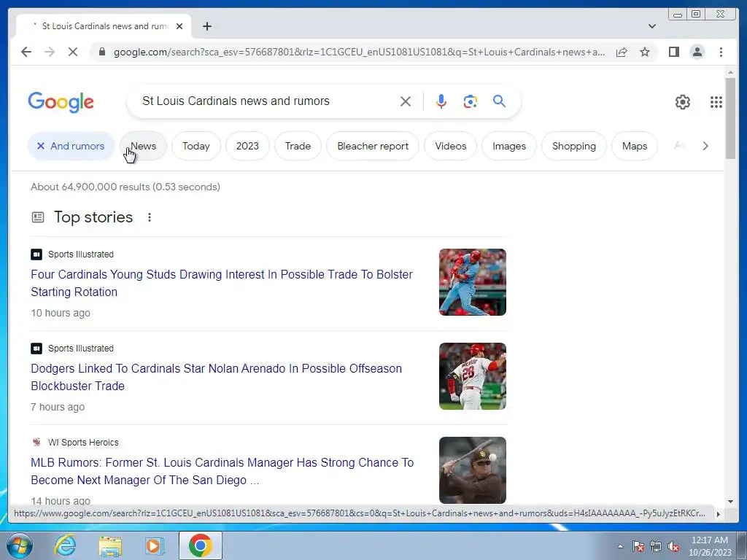
Task: Remove the And rumors filter chip
Action: click(x=71, y=146)
